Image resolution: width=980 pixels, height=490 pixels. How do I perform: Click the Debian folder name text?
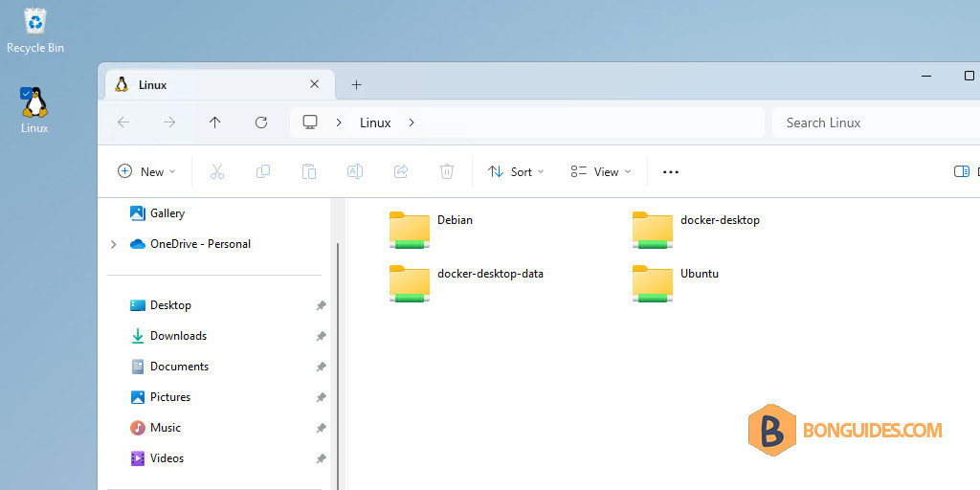pyautogui.click(x=455, y=220)
